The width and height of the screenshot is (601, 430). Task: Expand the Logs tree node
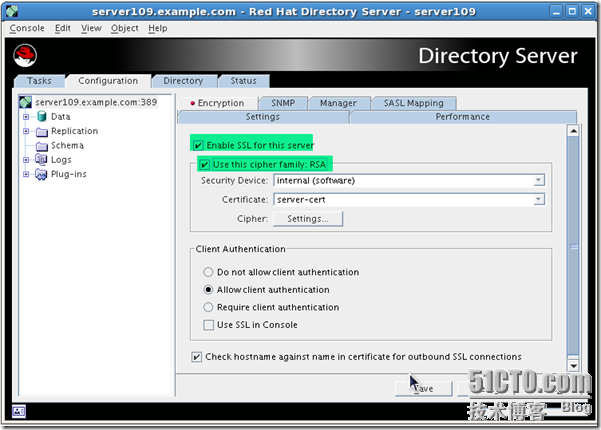(26, 160)
